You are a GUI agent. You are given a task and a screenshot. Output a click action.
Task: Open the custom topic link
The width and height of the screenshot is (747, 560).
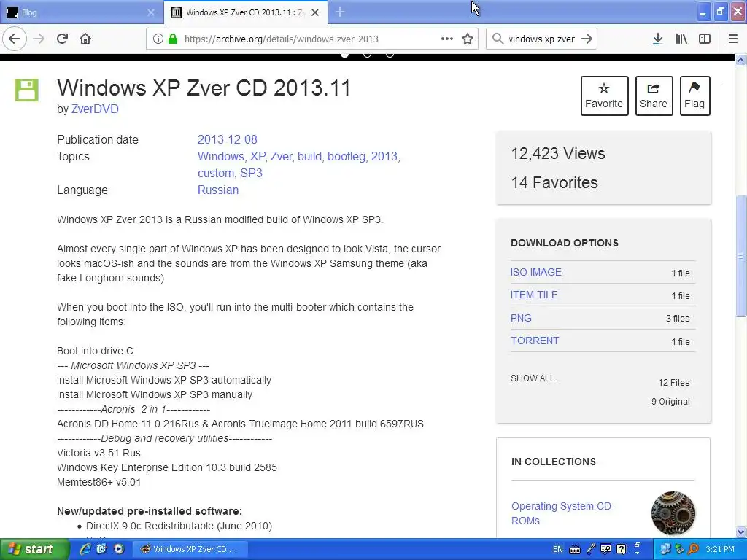pyautogui.click(x=217, y=173)
